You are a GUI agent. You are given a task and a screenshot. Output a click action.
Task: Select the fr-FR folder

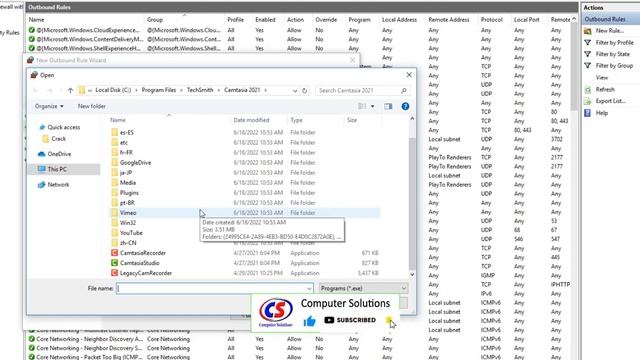pyautogui.click(x=126, y=152)
